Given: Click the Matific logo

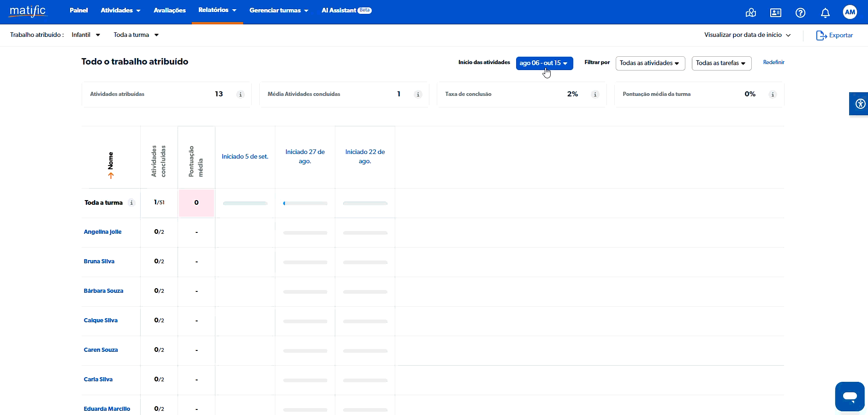Looking at the screenshot, I should [x=28, y=11].
